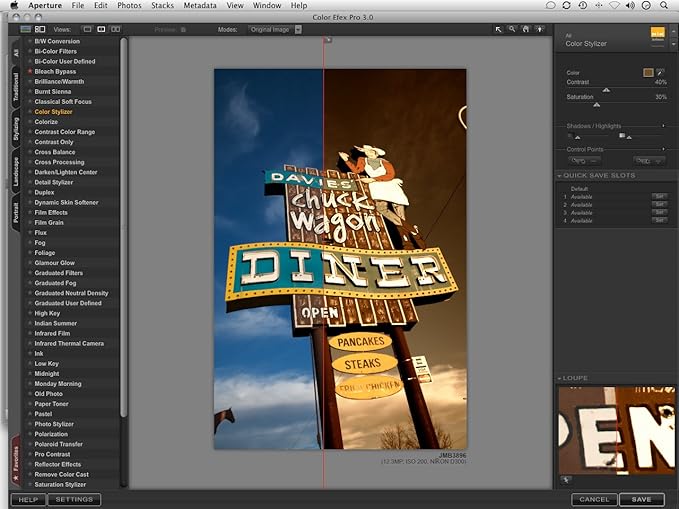This screenshot has width=679, height=509.
Task: Select side-by-side preview view icon
Action: click(116, 30)
